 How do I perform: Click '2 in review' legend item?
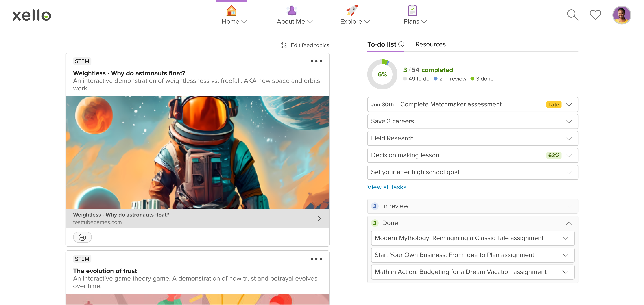(x=450, y=79)
